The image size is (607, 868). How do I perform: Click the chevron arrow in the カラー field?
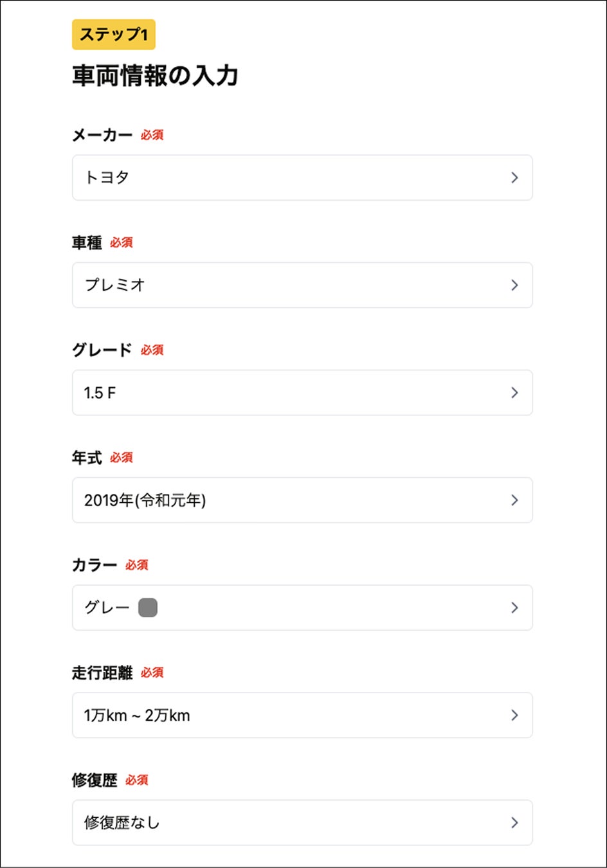(x=514, y=608)
